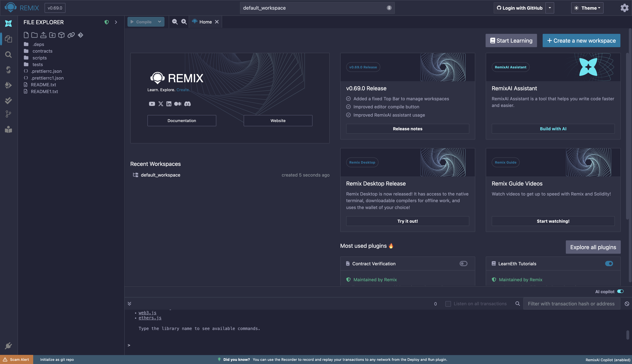Screen dimensions: 632x364
Task: Open Search in files sidebar icon
Action: tap(8, 55)
